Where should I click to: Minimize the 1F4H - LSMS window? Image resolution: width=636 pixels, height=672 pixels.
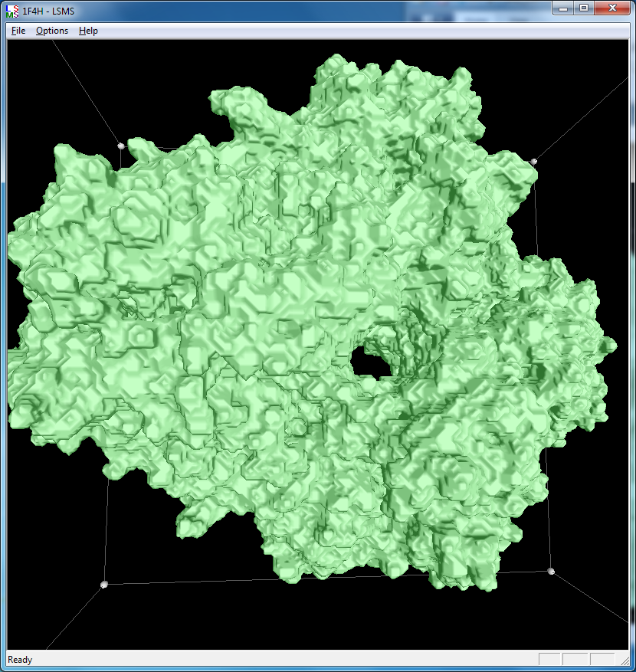pos(565,8)
